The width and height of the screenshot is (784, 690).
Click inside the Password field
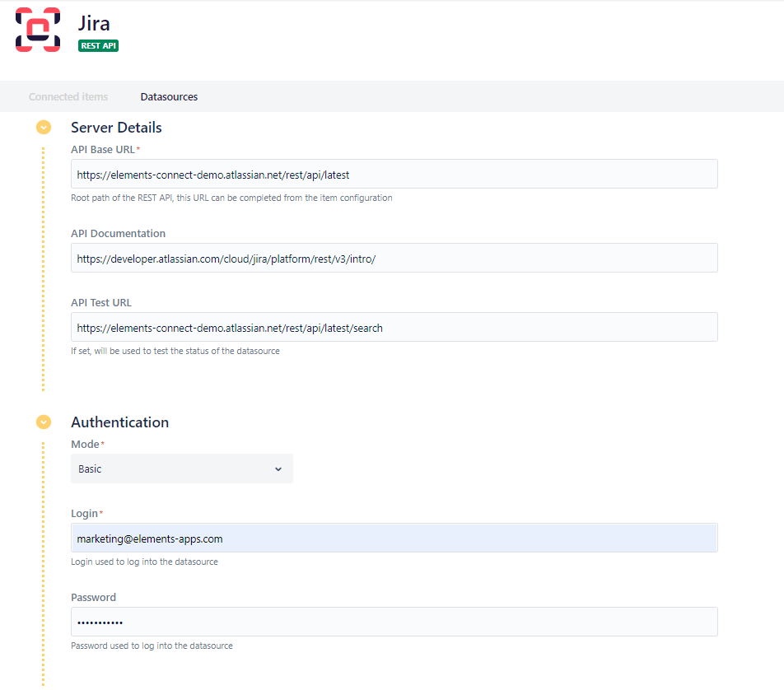(394, 622)
